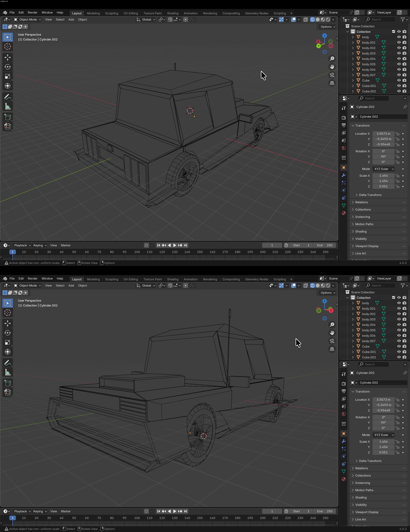Open the Render menu in bottom Blender window
Image resolution: width=410 pixels, height=532 pixels.
[32, 278]
